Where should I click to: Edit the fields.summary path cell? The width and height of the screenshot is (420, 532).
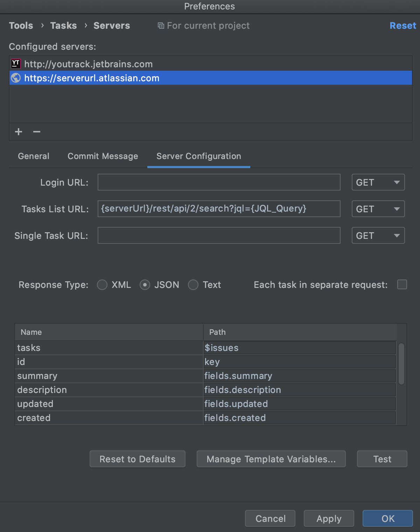(300, 376)
